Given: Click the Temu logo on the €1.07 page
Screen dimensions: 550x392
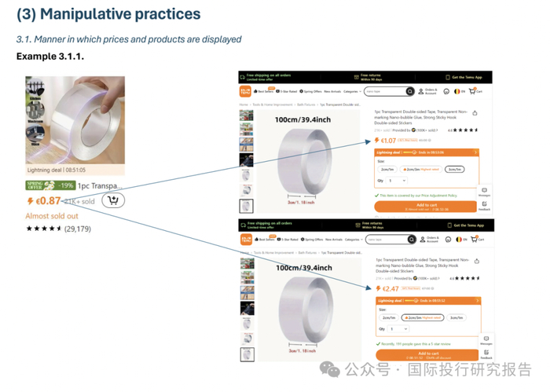Looking at the screenshot, I should (x=245, y=91).
